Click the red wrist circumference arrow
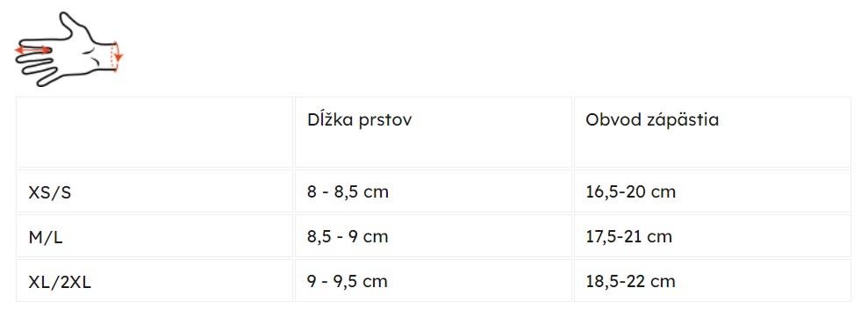Screen dimensions: 868x317 click(116, 56)
